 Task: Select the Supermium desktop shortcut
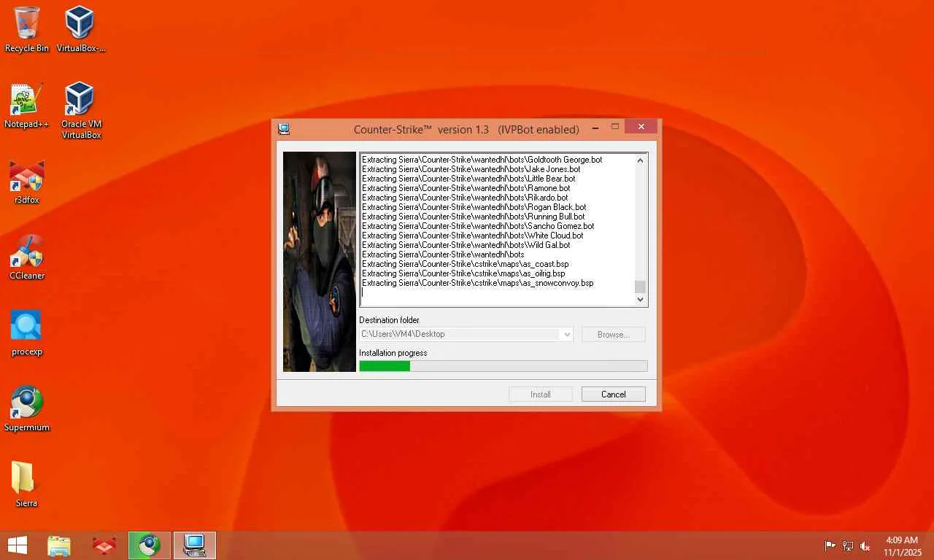27,409
